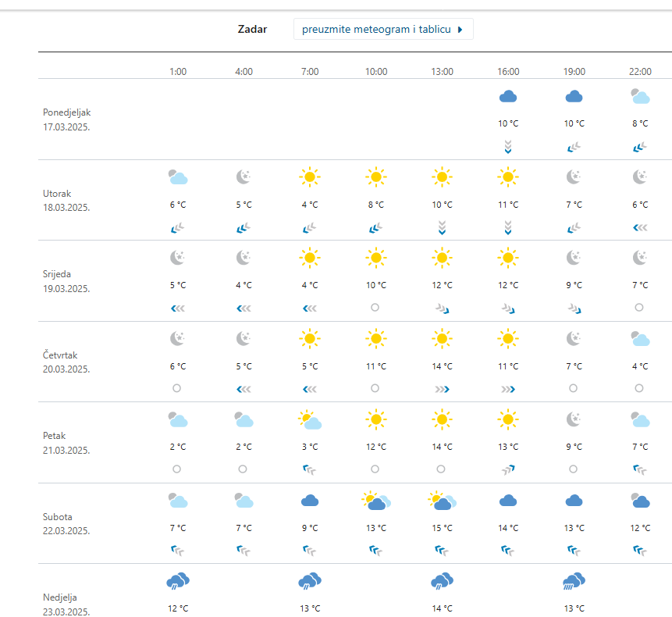The width and height of the screenshot is (672, 617).
Task: Click the calm wind circle for Wednesday 10:00
Action: [x=375, y=308]
